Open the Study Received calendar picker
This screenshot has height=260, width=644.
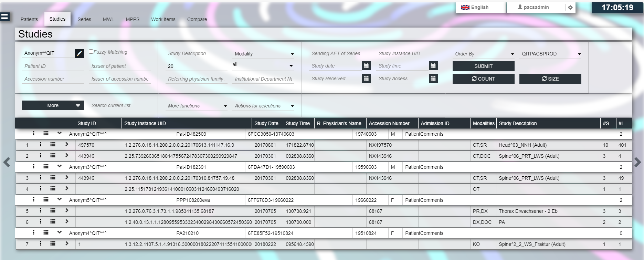coord(366,79)
